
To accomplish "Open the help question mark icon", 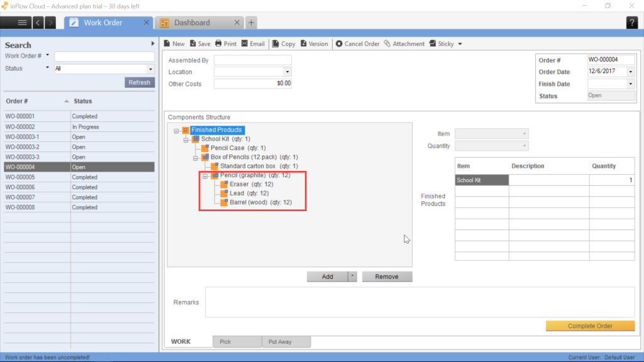I will point(631,23).
